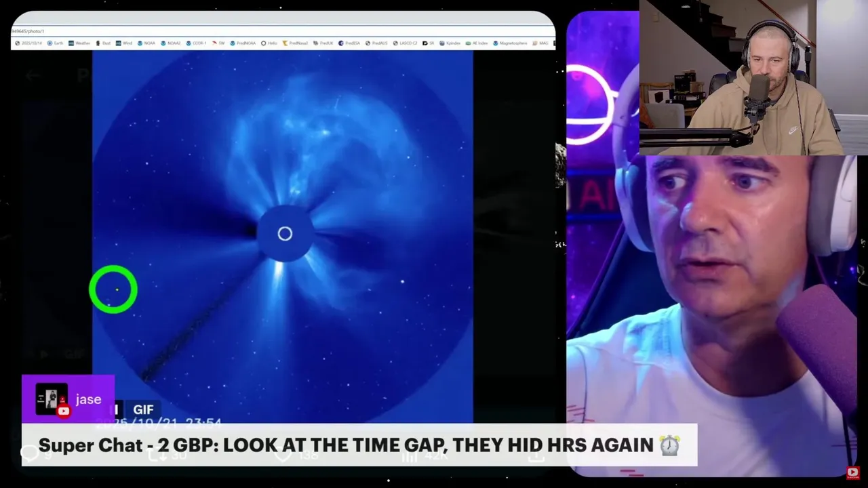Screen dimensions: 868x488
Task: Open the Dust bookmark
Action: (x=103, y=43)
